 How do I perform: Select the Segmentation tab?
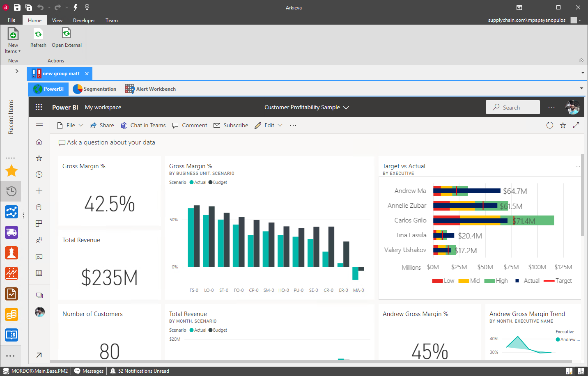click(94, 89)
